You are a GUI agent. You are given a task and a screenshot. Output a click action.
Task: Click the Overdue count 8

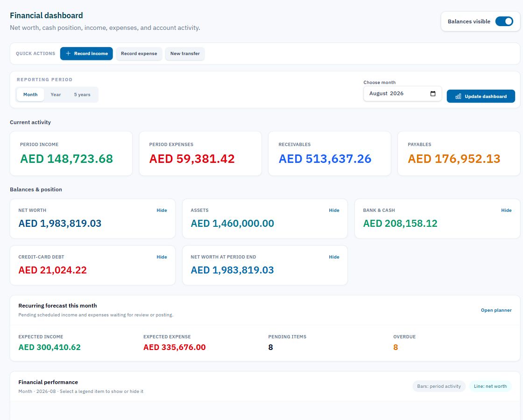click(x=396, y=347)
